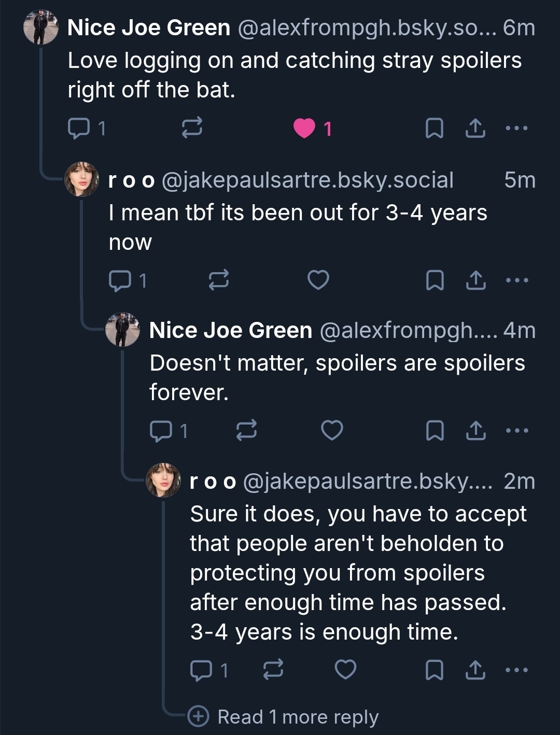Click r o o's avatar on the last reply
This screenshot has width=560, height=735.
[x=163, y=480]
